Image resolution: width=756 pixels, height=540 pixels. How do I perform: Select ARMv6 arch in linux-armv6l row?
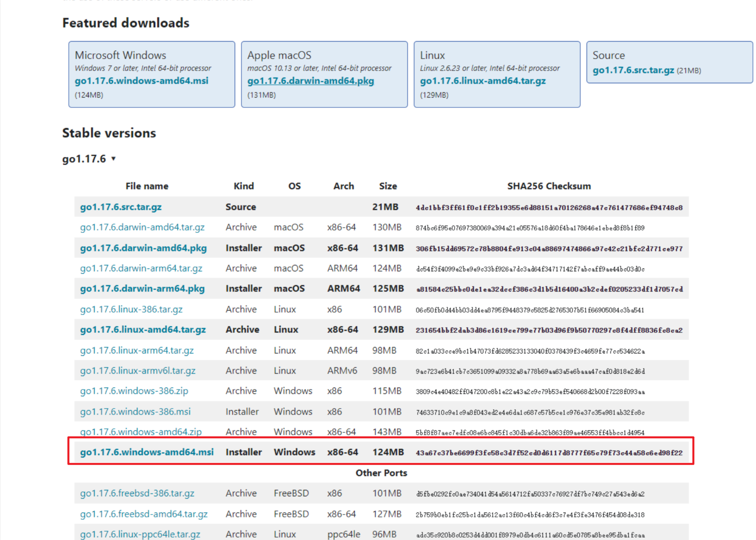click(342, 371)
